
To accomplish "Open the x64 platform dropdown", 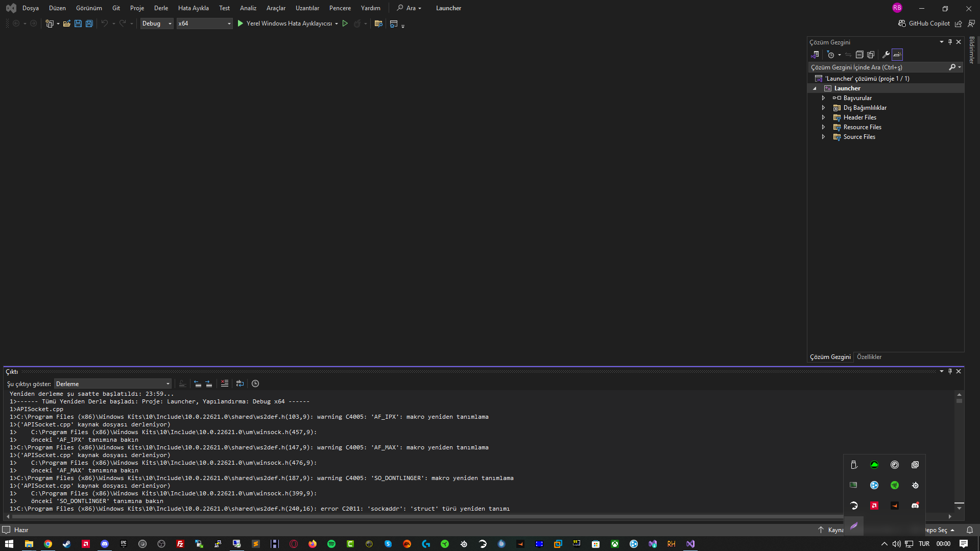I will [204, 23].
